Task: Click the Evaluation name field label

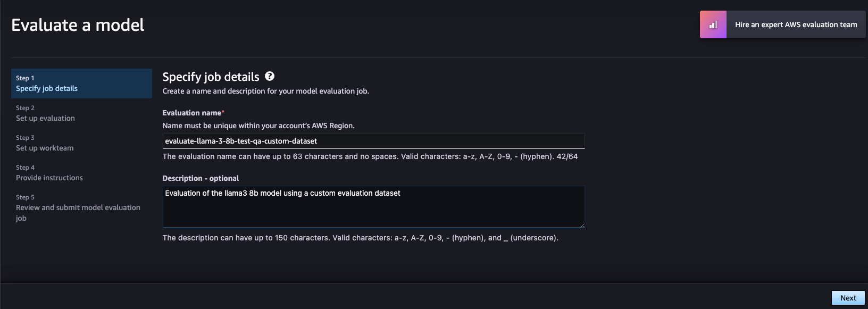Action: pos(193,113)
